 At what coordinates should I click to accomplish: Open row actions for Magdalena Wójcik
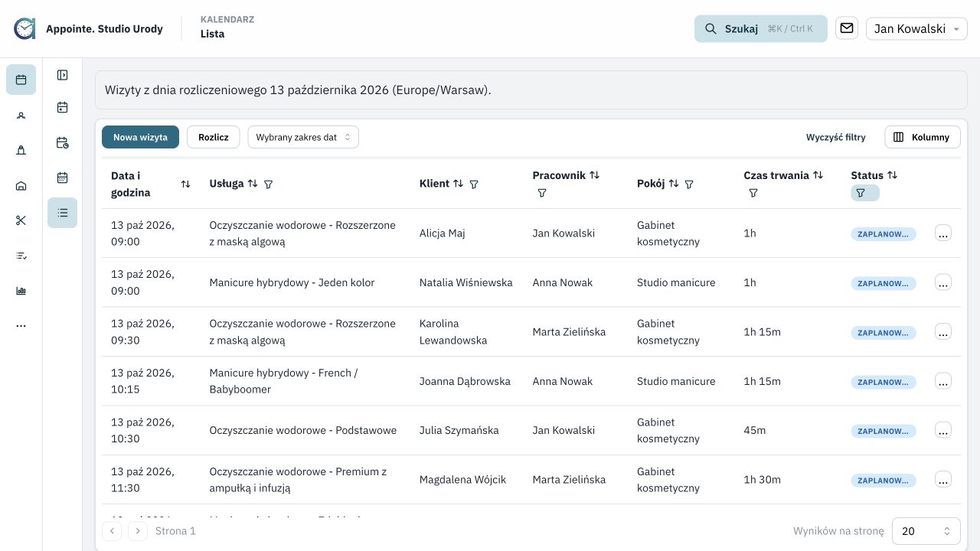click(943, 480)
